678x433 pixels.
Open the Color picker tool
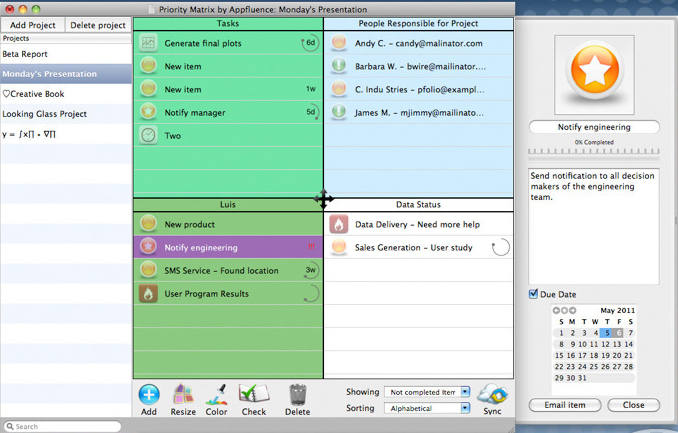click(x=216, y=395)
